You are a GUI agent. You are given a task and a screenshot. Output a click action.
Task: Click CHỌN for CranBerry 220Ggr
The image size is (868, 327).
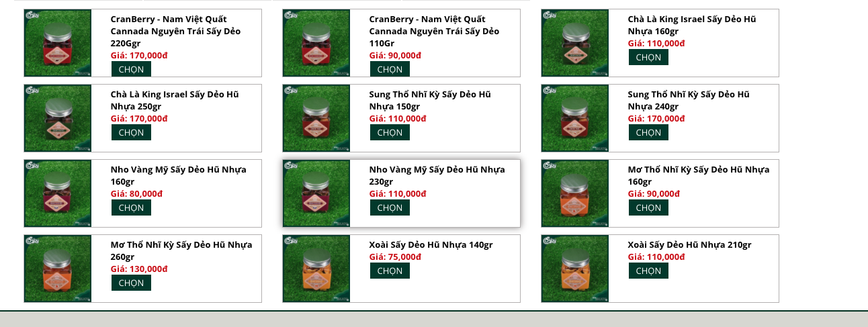tap(131, 69)
